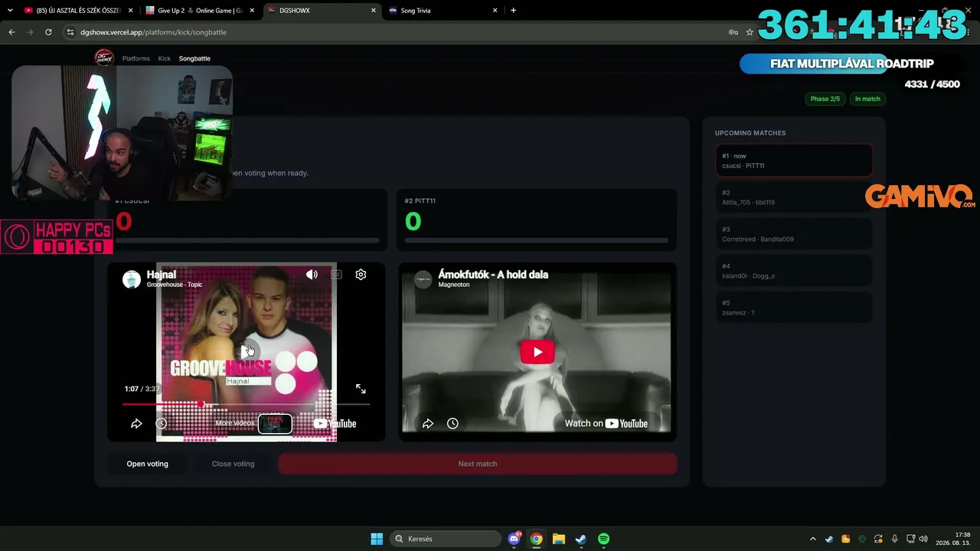Open Discord from the taskbar
Viewport: 980px width, 551px height.
pos(514,539)
